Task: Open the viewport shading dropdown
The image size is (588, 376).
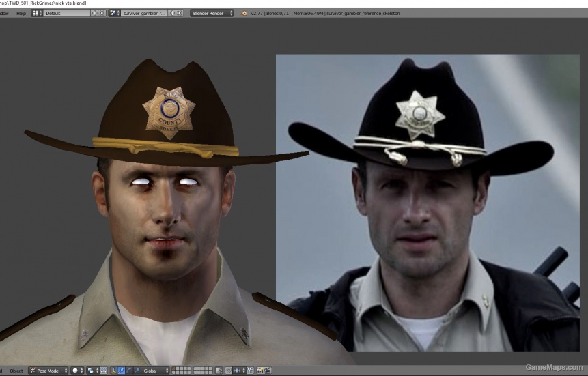Action: (x=77, y=371)
